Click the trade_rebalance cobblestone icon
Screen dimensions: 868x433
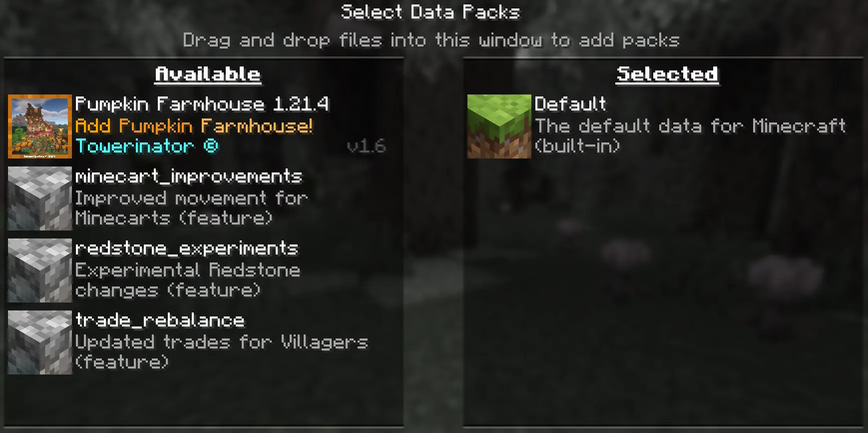pos(40,342)
